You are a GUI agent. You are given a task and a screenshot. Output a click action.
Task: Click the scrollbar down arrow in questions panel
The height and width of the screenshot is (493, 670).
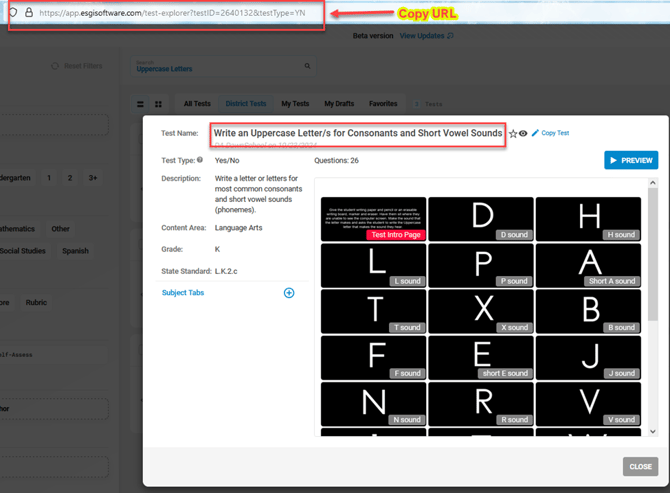653,431
